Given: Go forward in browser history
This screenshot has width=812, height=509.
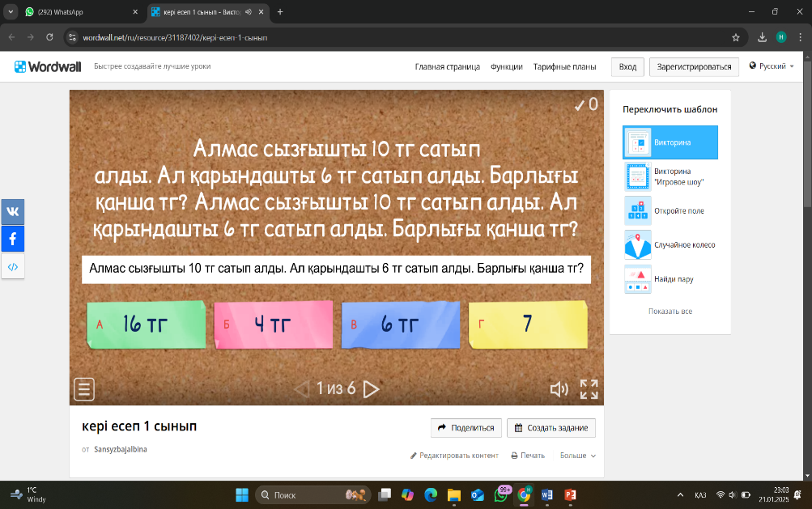Looking at the screenshot, I should point(31,37).
